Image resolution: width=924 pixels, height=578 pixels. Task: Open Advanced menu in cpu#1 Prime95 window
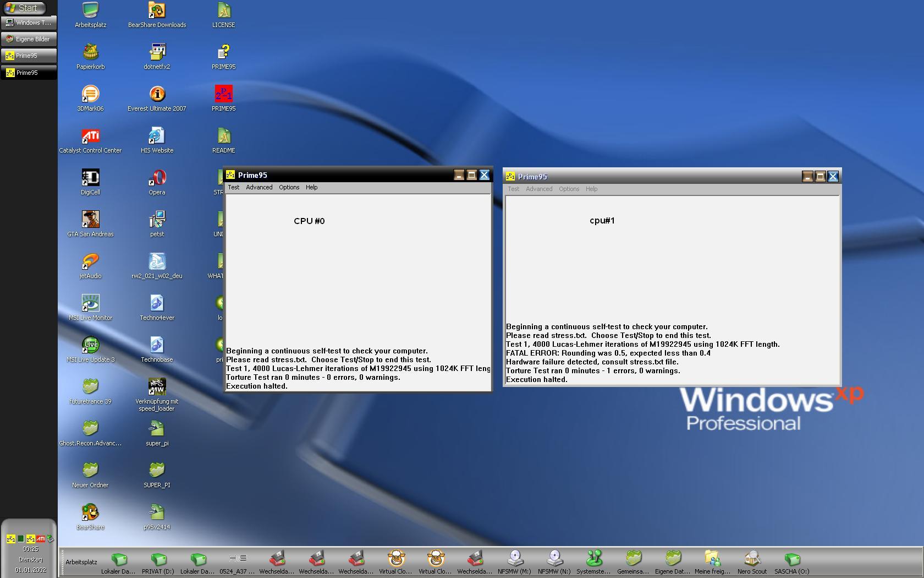click(x=539, y=189)
